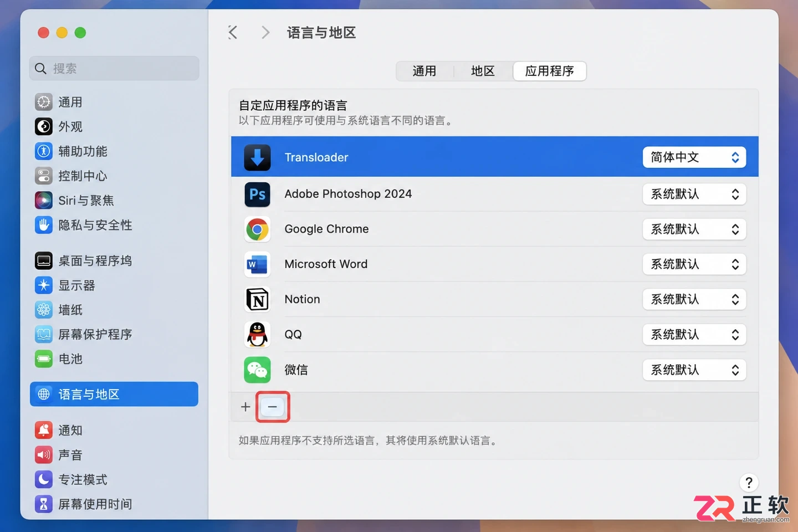This screenshot has height=532, width=798.
Task: Select the 微信 row name
Action: (x=296, y=370)
